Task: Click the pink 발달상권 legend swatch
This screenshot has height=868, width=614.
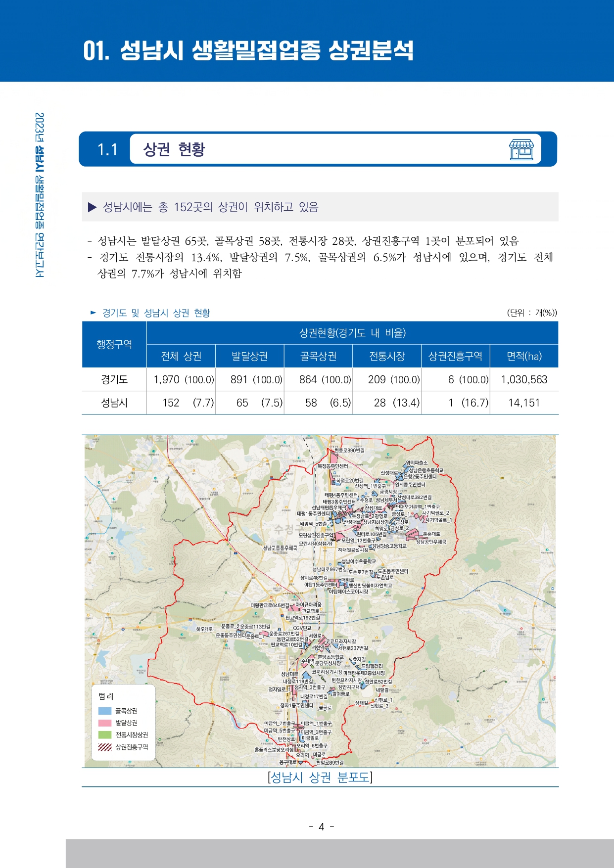Action: click(105, 723)
